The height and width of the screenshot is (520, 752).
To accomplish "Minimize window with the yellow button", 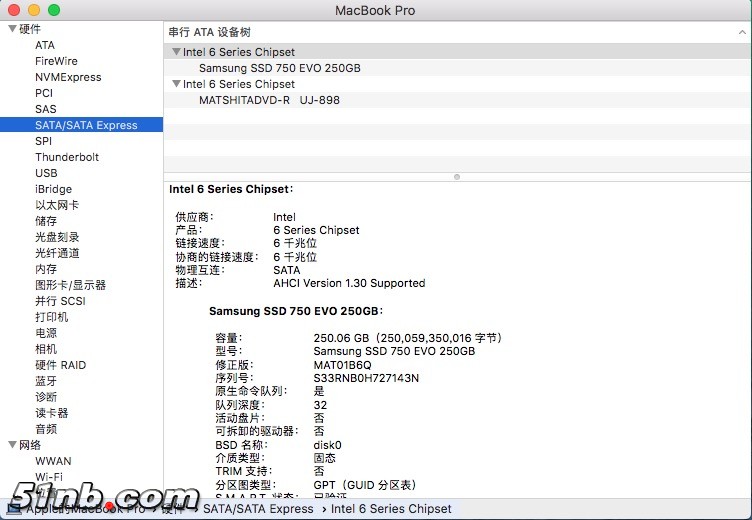I will [34, 10].
